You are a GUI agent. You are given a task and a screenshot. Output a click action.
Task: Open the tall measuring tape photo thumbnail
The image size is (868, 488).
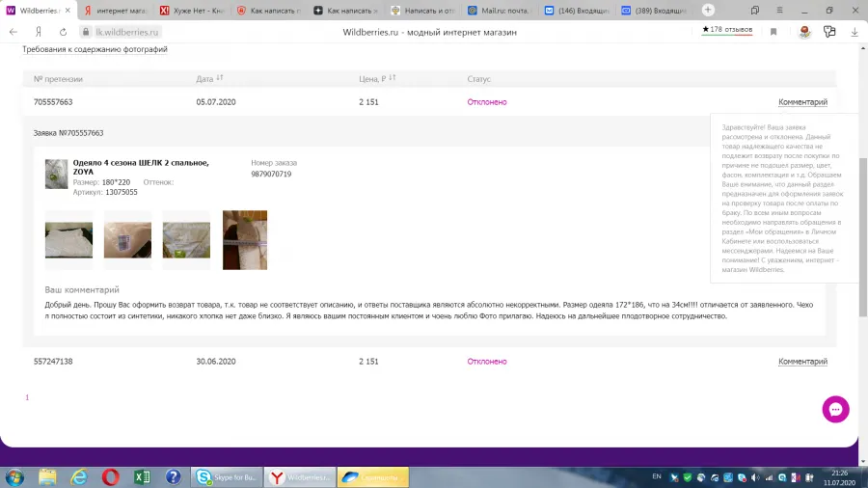click(x=245, y=240)
